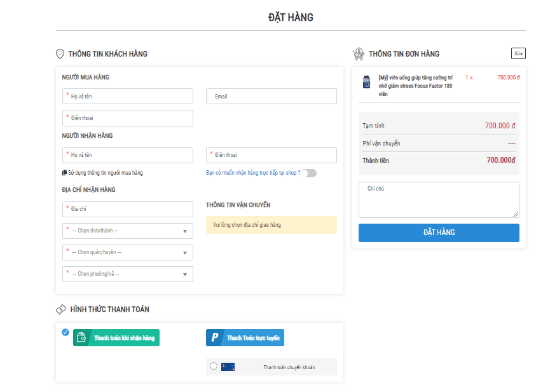Click the Email input field

[271, 97]
